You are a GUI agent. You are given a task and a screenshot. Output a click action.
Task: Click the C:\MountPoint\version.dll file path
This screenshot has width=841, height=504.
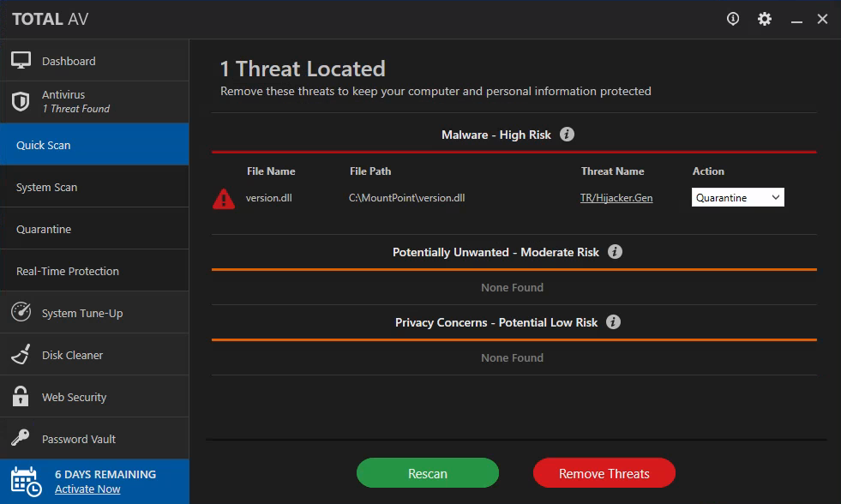[406, 198]
